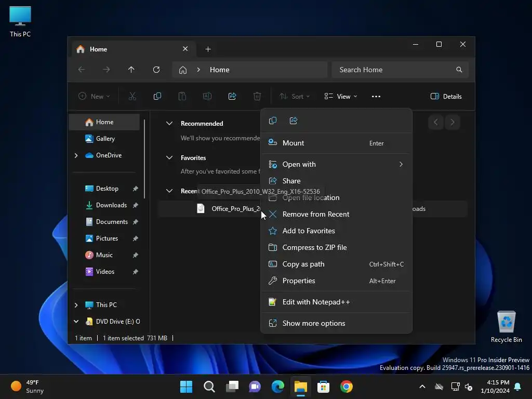Screen dimensions: 532x399
Task: Click the Share icon atop the context menu
Action: tap(294, 121)
